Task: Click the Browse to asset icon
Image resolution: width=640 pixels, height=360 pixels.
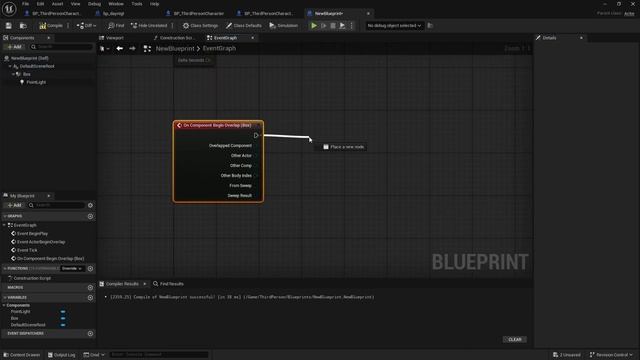Action: tap(23, 26)
